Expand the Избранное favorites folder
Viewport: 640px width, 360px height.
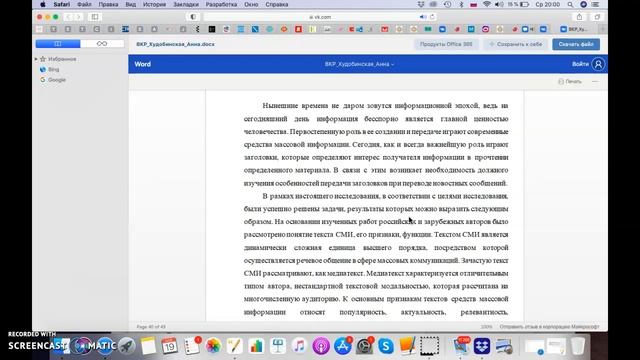(36, 59)
